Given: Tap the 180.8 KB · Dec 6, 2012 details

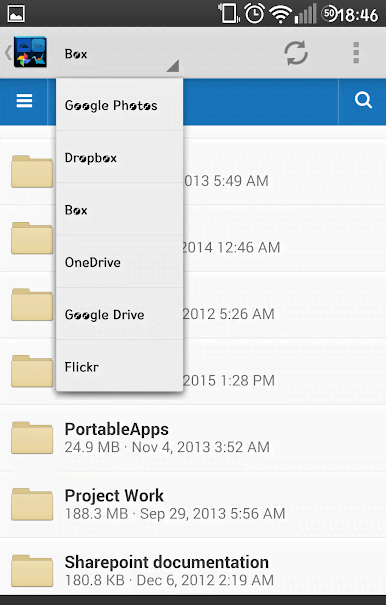Looking at the screenshot, I should [169, 580].
